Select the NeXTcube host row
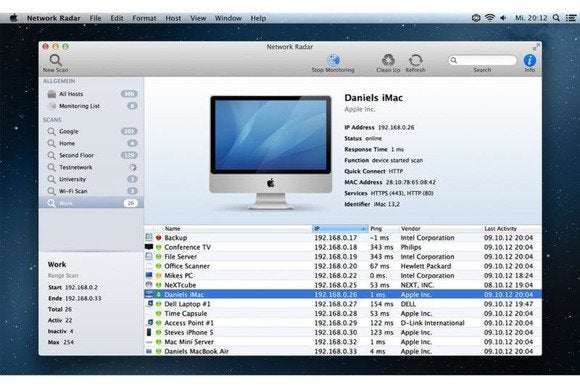Image resolution: width=580 pixels, height=388 pixels. (x=343, y=285)
